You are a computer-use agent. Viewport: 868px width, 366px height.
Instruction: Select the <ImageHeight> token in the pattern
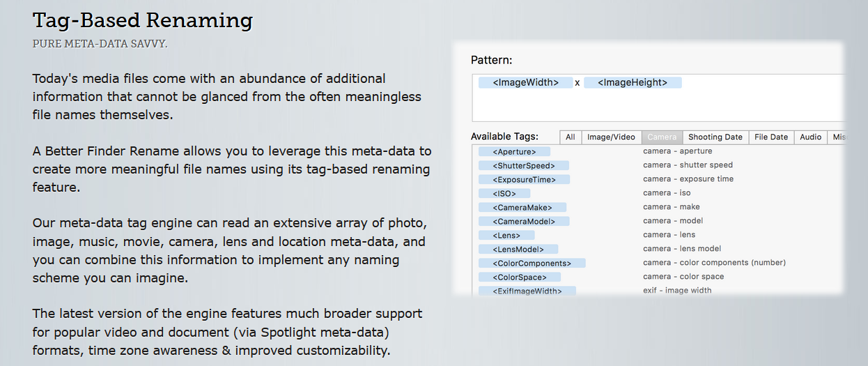pos(633,82)
